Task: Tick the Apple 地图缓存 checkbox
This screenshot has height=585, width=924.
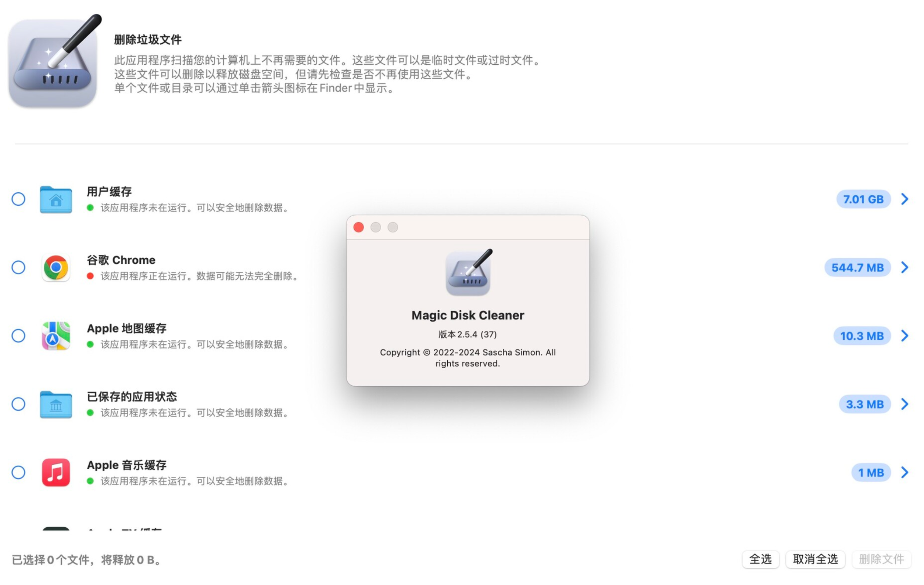Action: coord(18,336)
